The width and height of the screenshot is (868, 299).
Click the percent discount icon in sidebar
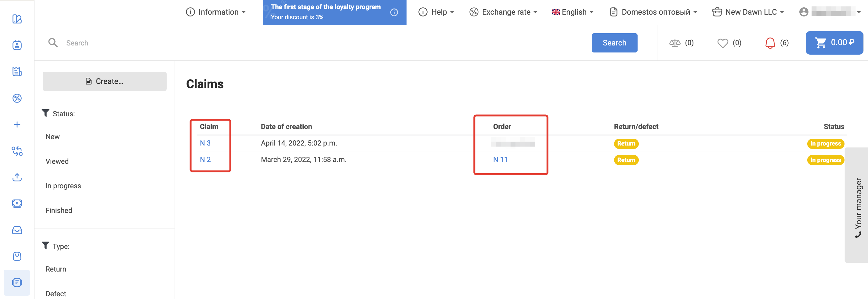[17, 98]
